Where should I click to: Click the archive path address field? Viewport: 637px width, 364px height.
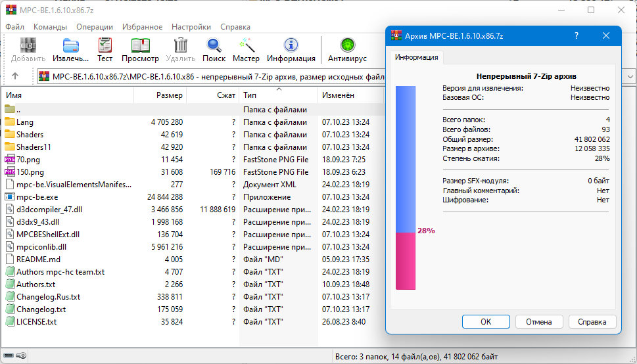pos(211,76)
